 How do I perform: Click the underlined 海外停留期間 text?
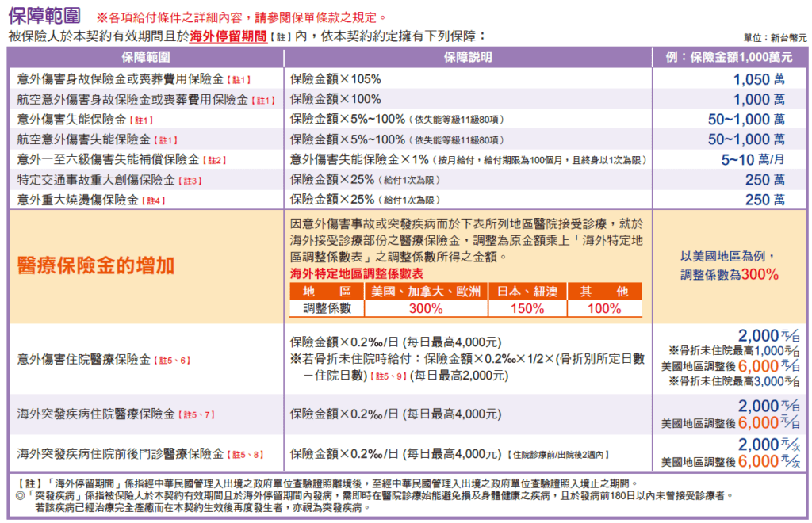pos(228,36)
